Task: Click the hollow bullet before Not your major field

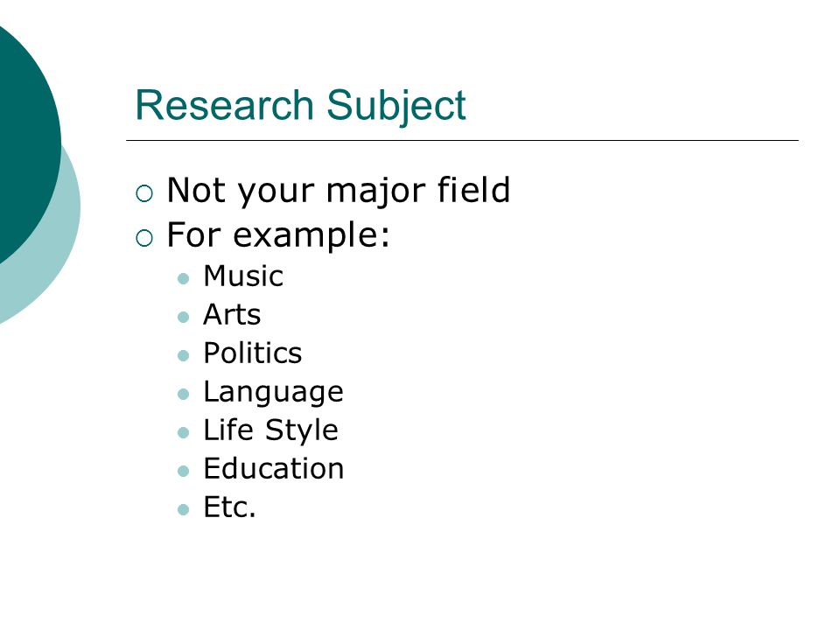Action: pos(144,193)
